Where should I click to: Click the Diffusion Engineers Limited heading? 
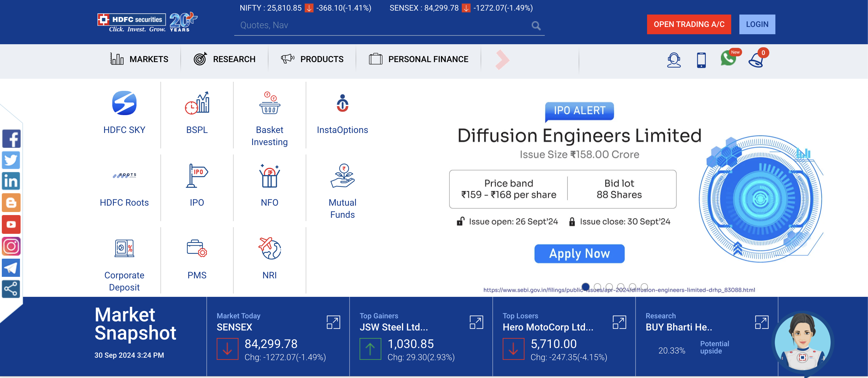click(x=579, y=136)
